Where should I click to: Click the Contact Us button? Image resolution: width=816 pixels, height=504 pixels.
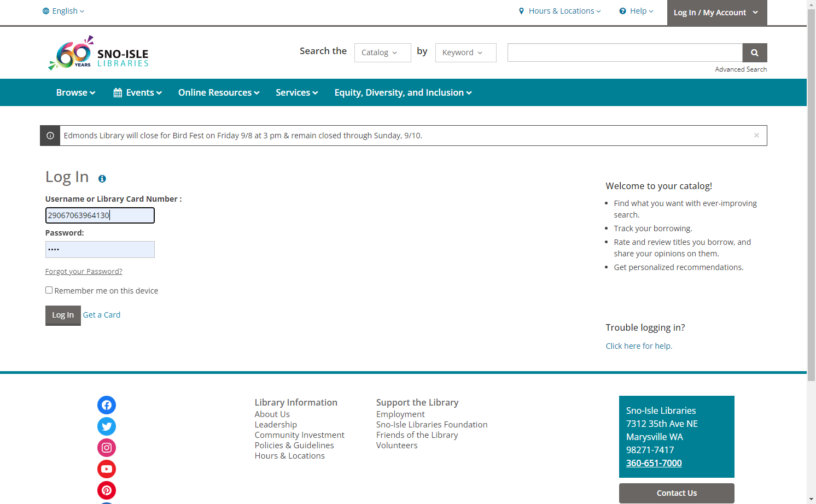pos(677,493)
